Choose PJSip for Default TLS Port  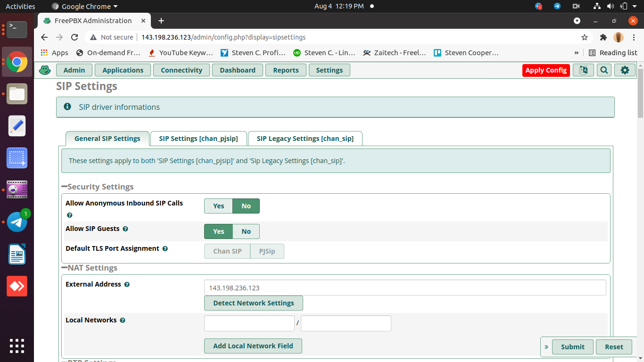pyautogui.click(x=267, y=251)
